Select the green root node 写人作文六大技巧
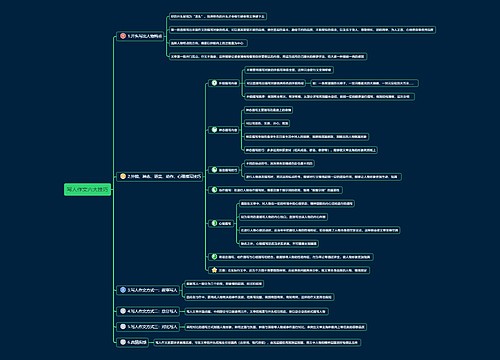The height and width of the screenshot is (360, 500). point(87,189)
